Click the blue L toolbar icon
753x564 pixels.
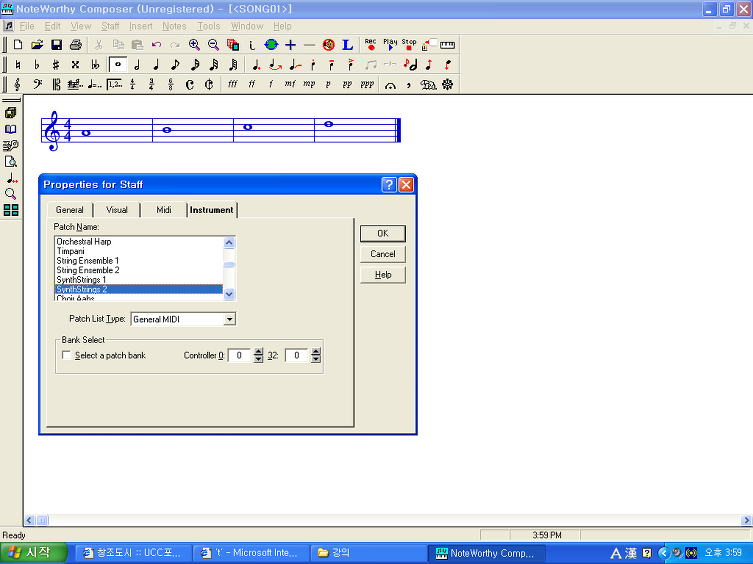[x=348, y=45]
